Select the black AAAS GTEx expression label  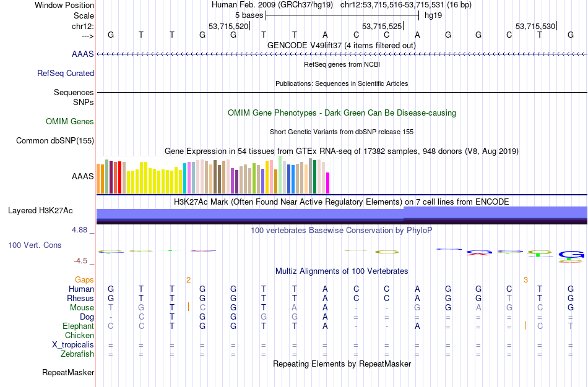[x=82, y=176]
